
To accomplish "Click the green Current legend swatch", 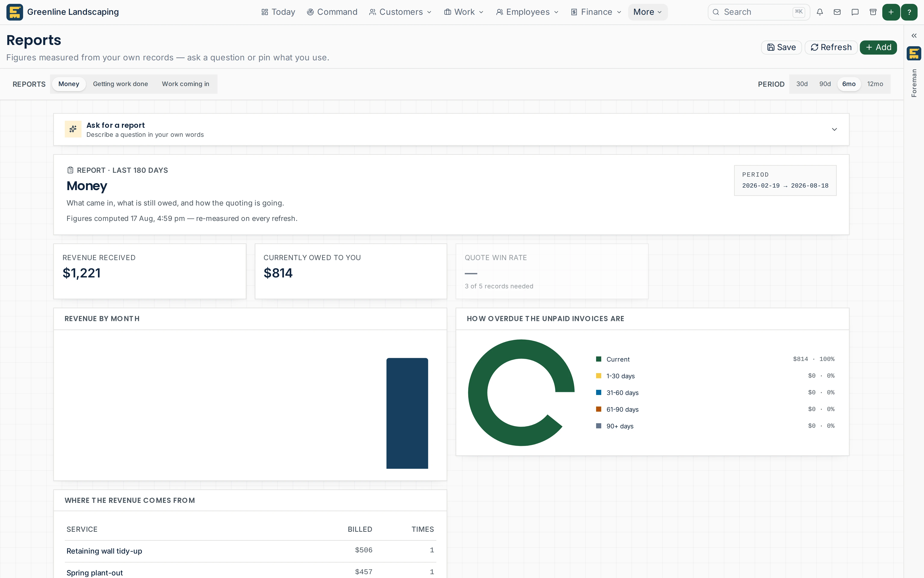I will 599,359.
